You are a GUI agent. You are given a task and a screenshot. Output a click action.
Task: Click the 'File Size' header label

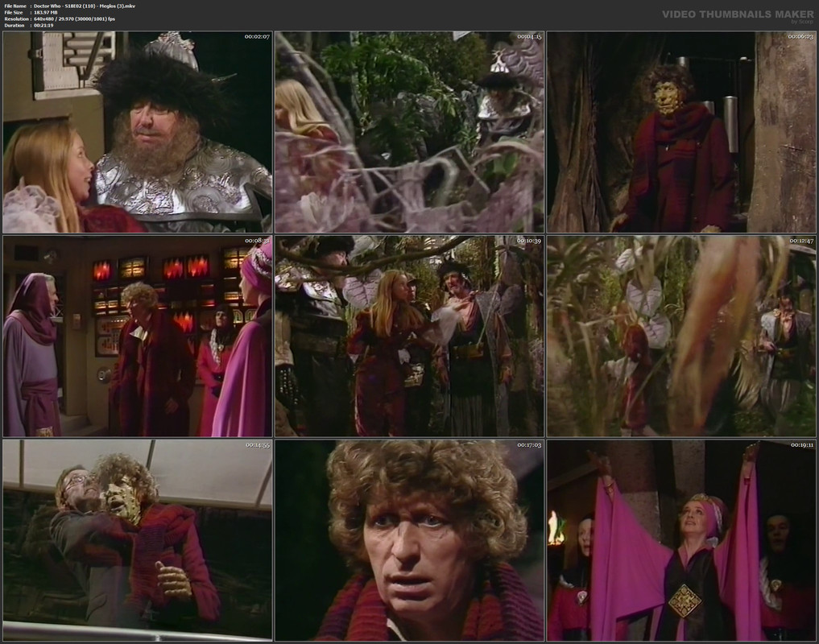[x=14, y=13]
